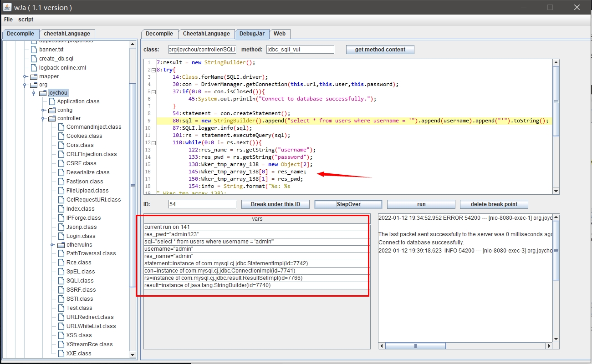This screenshot has height=364, width=592.
Task: Click the get method content button
Action: [380, 50]
